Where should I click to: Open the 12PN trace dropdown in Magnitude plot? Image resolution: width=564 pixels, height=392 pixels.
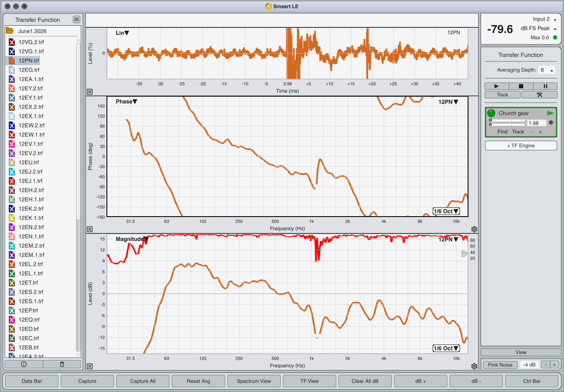click(448, 239)
